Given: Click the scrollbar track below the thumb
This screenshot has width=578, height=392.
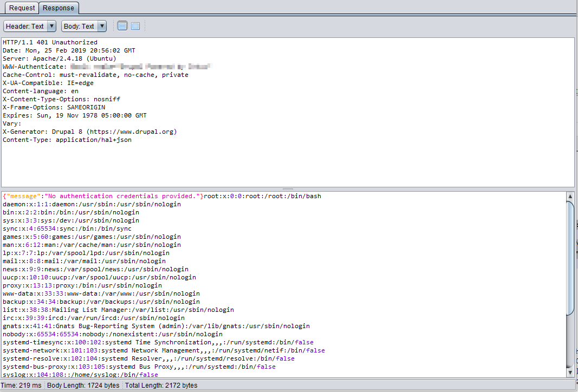Looking at the screenshot, I should pos(570,341).
